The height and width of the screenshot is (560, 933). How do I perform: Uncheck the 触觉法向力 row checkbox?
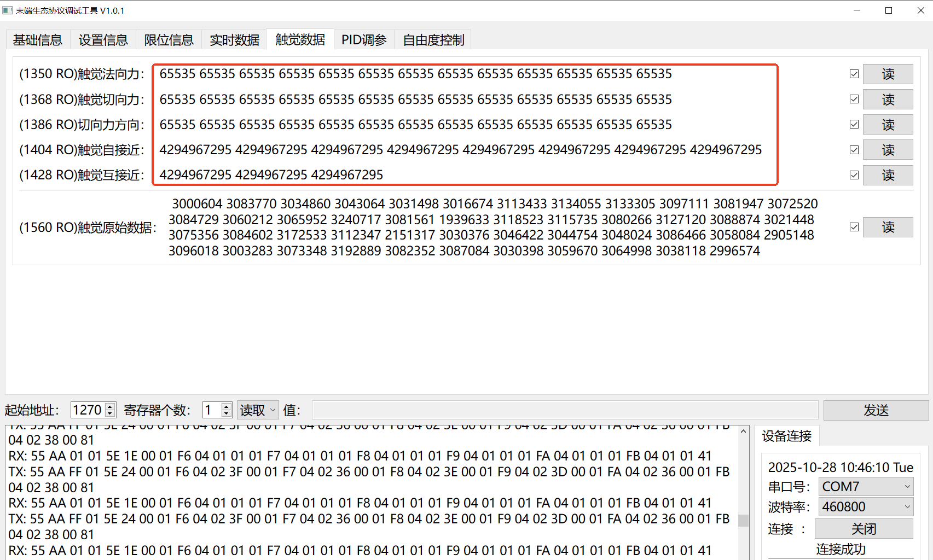[x=854, y=74]
